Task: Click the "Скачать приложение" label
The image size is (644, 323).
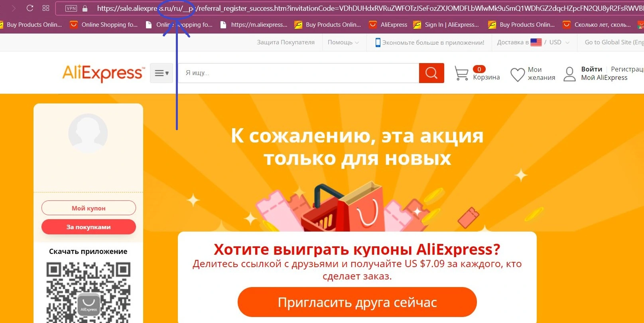Action: 88,252
